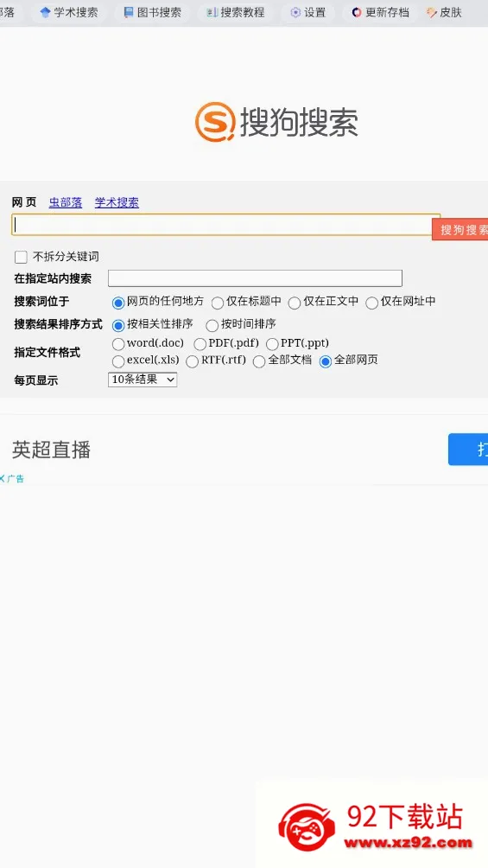Open 图书搜索 in the top toolbar
The height and width of the screenshot is (868, 488).
pyautogui.click(x=153, y=12)
